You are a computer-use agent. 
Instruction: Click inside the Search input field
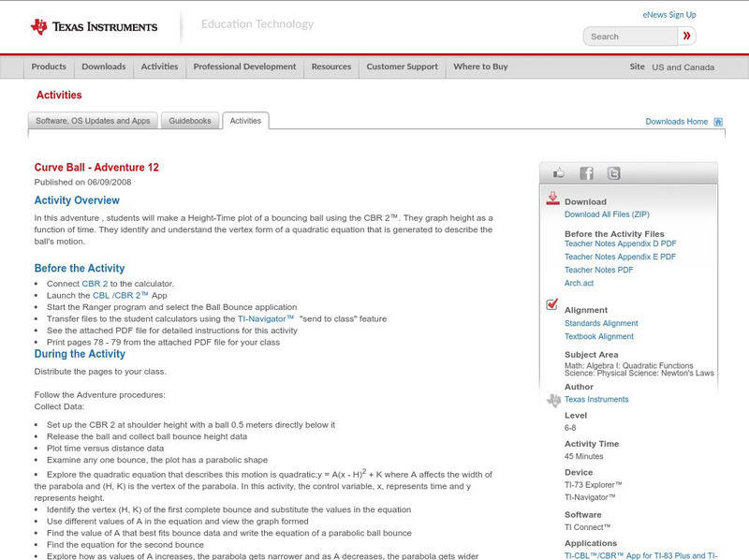click(627, 36)
